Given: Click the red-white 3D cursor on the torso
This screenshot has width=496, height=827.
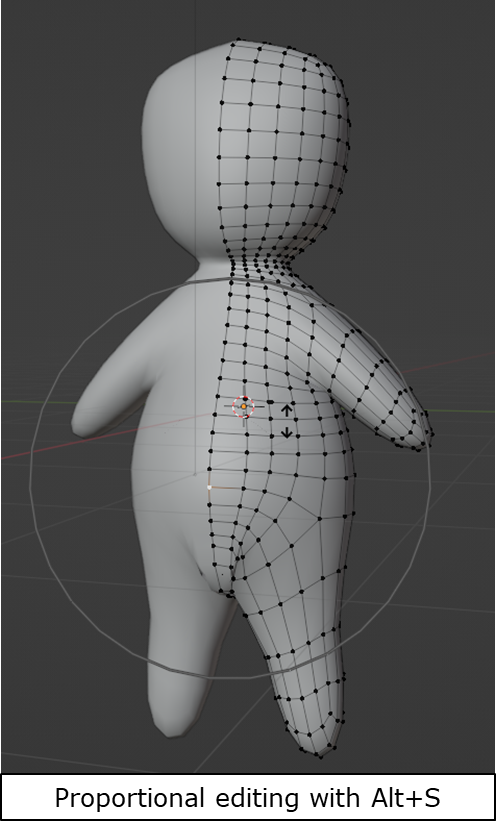Looking at the screenshot, I should click(x=244, y=406).
